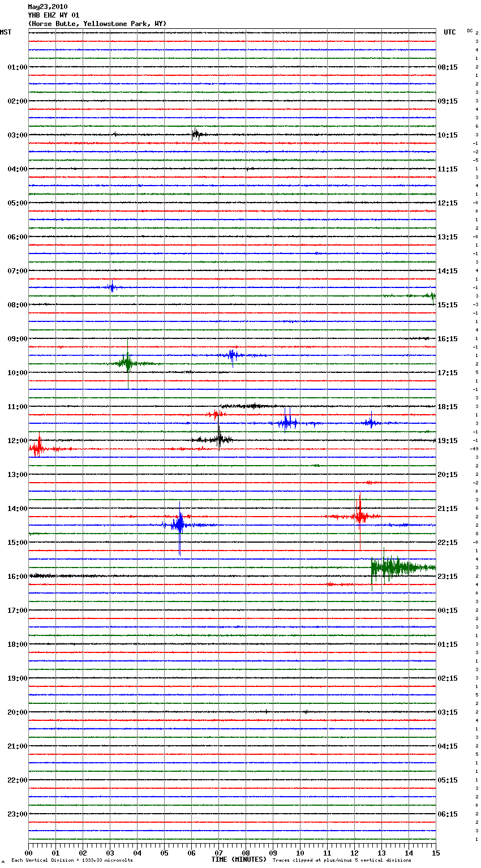The height and width of the screenshot is (868, 481).
Task: Select the 23:00 MST time label
Action: pos(18,814)
